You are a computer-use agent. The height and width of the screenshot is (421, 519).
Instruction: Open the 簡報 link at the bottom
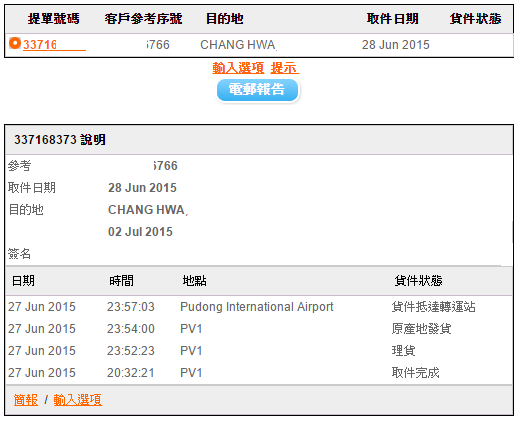point(26,399)
